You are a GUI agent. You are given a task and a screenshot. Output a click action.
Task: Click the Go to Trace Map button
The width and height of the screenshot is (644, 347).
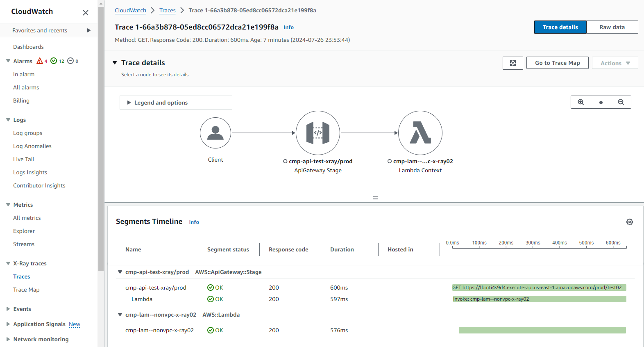pos(557,63)
